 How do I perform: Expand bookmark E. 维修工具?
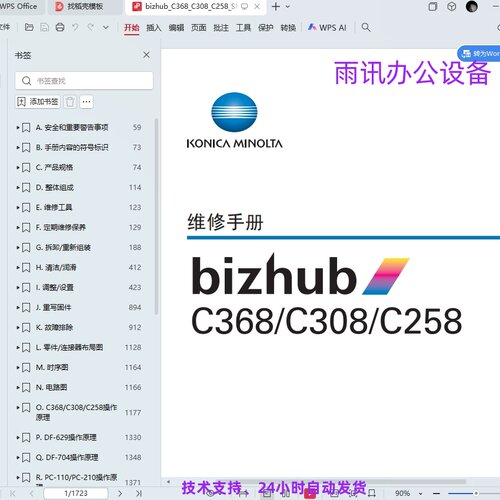click(18, 207)
